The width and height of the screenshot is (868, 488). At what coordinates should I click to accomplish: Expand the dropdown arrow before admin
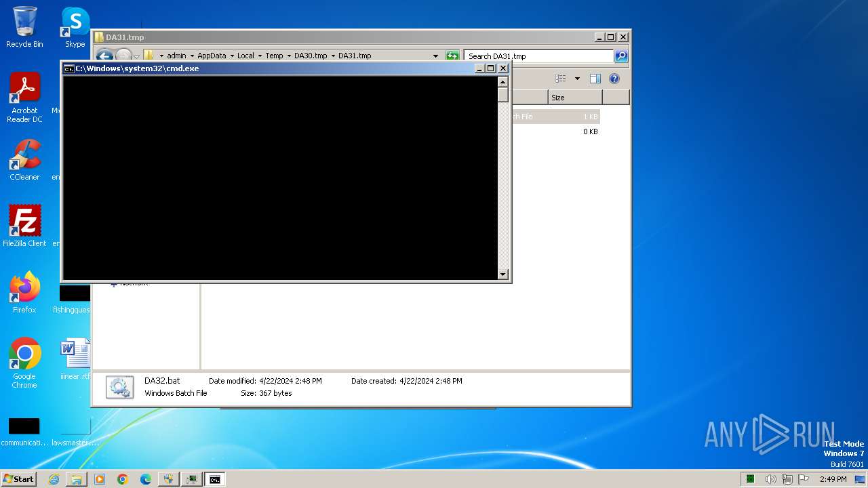161,56
